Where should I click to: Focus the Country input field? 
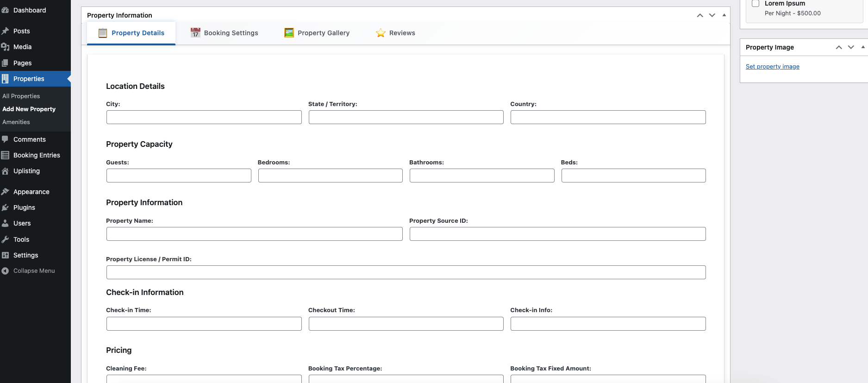coord(608,117)
